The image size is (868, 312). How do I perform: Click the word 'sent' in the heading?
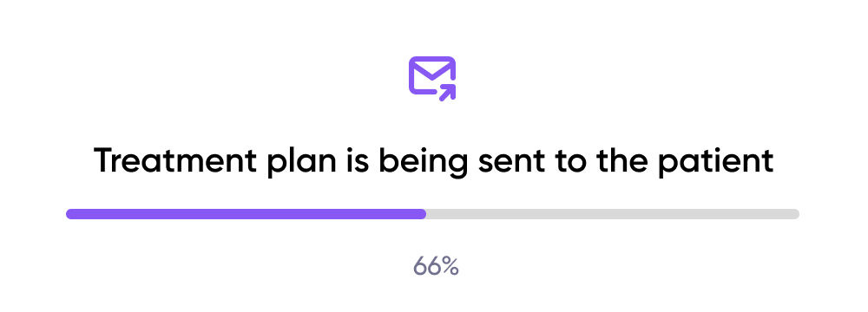tap(516, 161)
